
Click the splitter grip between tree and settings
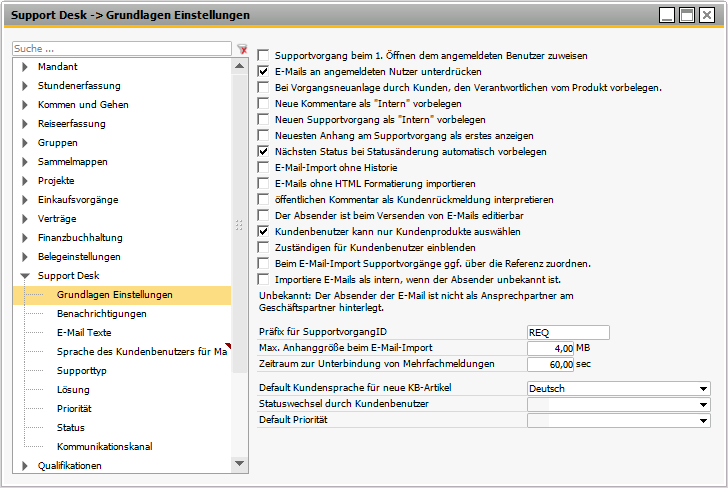(239, 226)
